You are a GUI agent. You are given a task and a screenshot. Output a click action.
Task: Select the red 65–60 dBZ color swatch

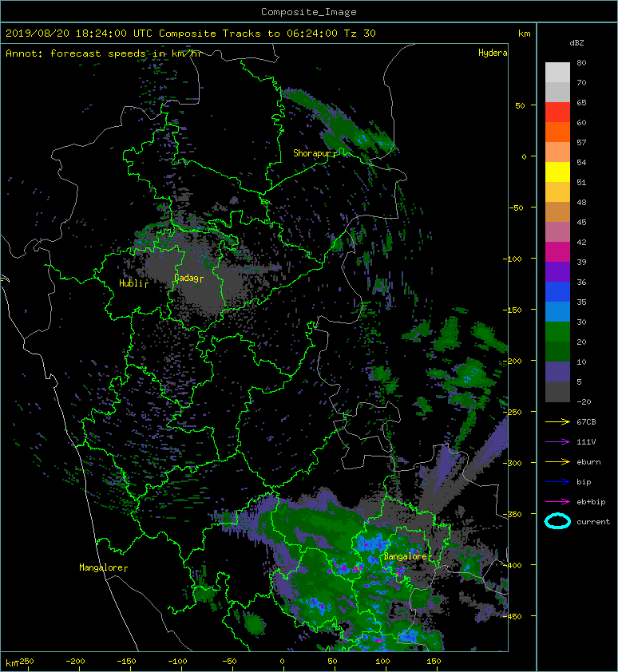click(557, 113)
